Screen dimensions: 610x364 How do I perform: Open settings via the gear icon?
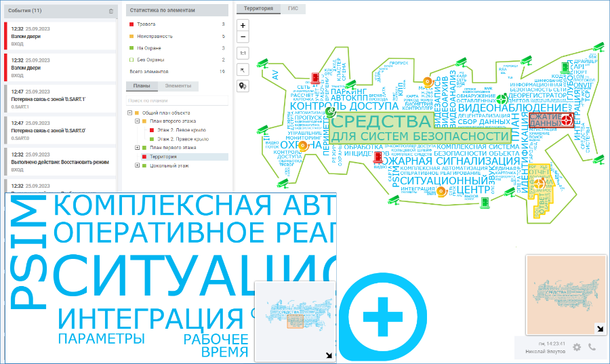pyautogui.click(x=577, y=347)
